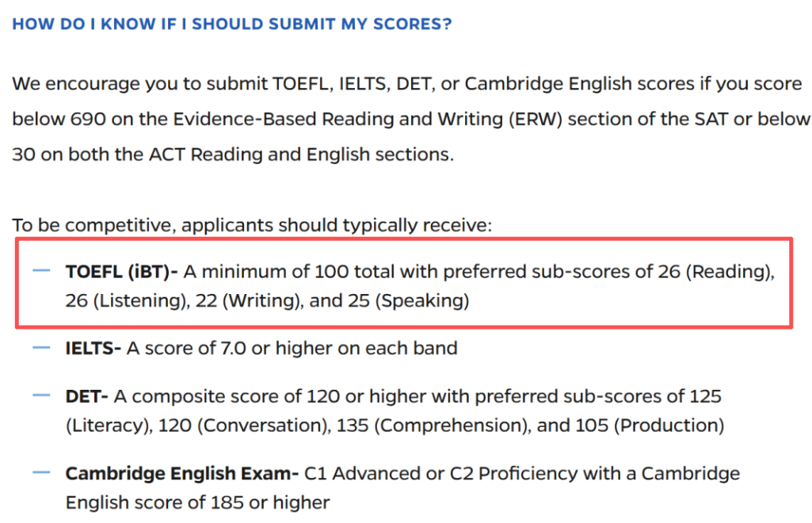Click the bold "TOEFL (iBT)-" label
The image size is (812, 523).
(122, 272)
